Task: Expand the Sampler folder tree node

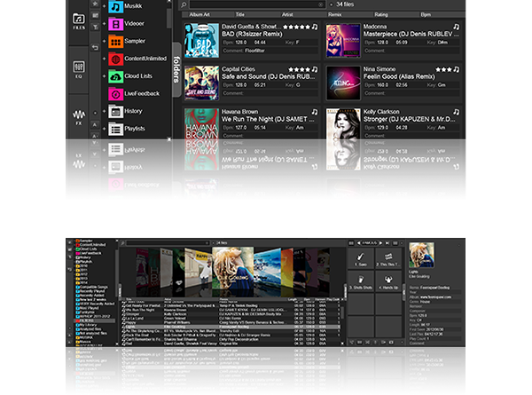Action: [104, 41]
